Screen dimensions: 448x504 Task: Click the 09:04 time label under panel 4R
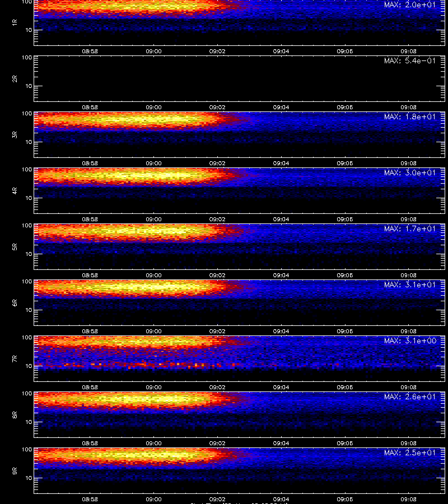coord(281,219)
